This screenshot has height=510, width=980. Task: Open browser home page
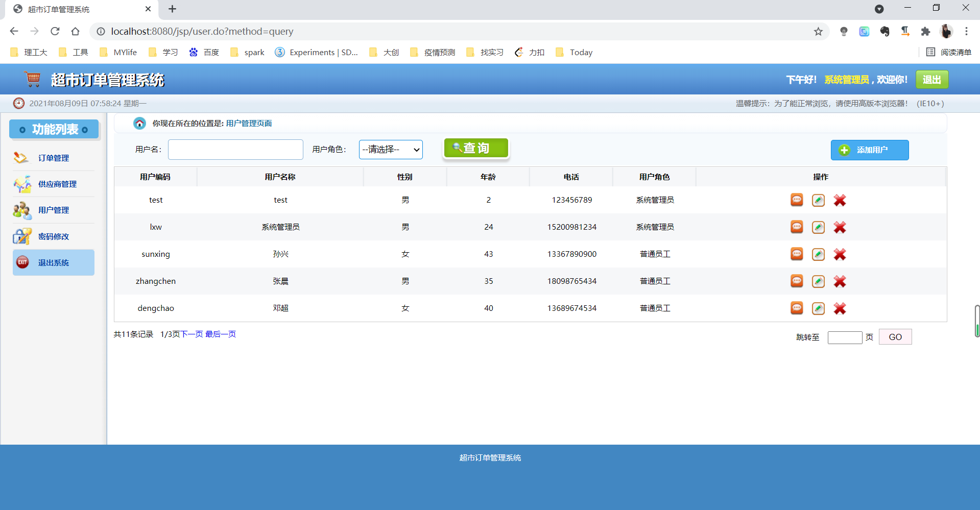click(x=75, y=31)
